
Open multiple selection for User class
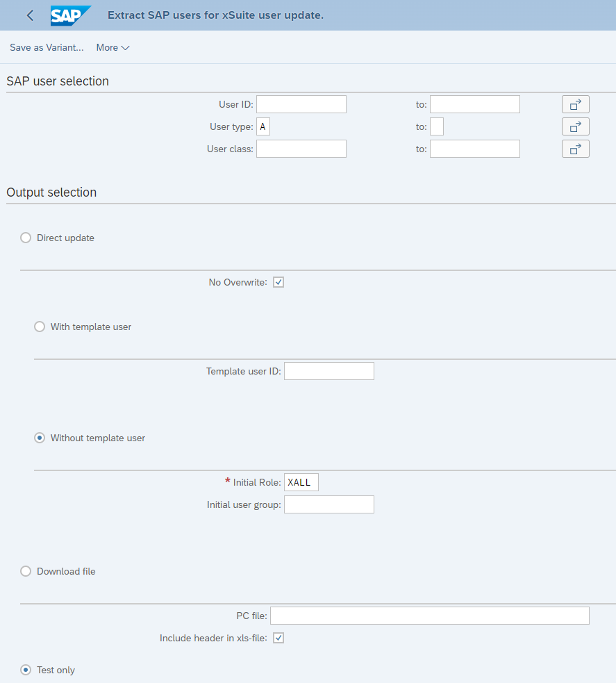click(x=575, y=149)
